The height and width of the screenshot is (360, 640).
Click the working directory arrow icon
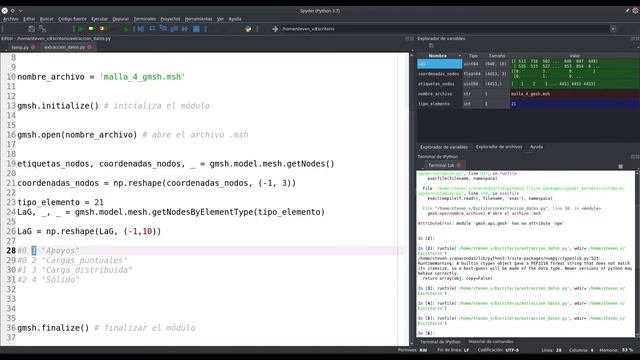click(275, 29)
